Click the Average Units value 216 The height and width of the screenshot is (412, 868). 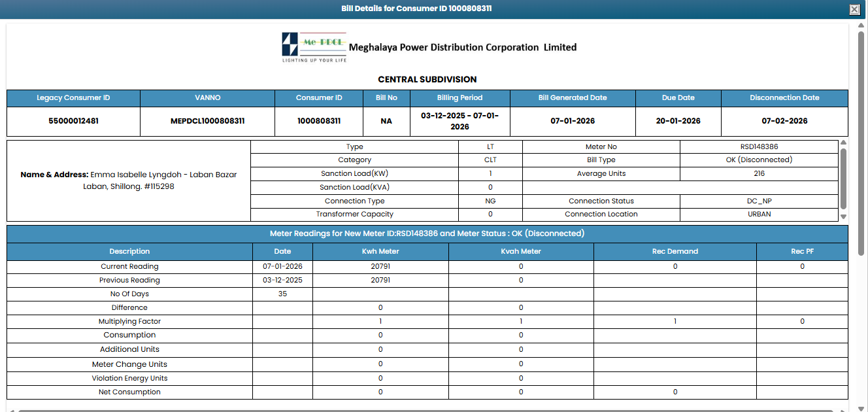click(759, 174)
